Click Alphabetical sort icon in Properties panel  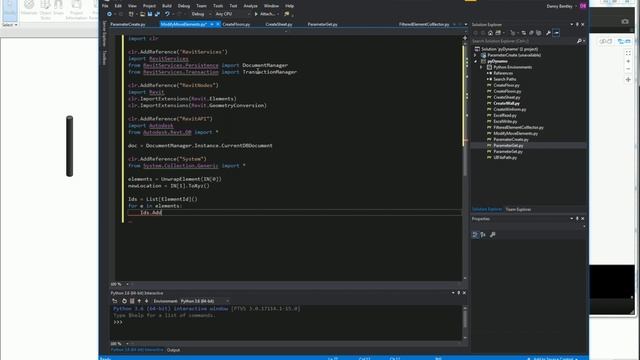point(483,235)
